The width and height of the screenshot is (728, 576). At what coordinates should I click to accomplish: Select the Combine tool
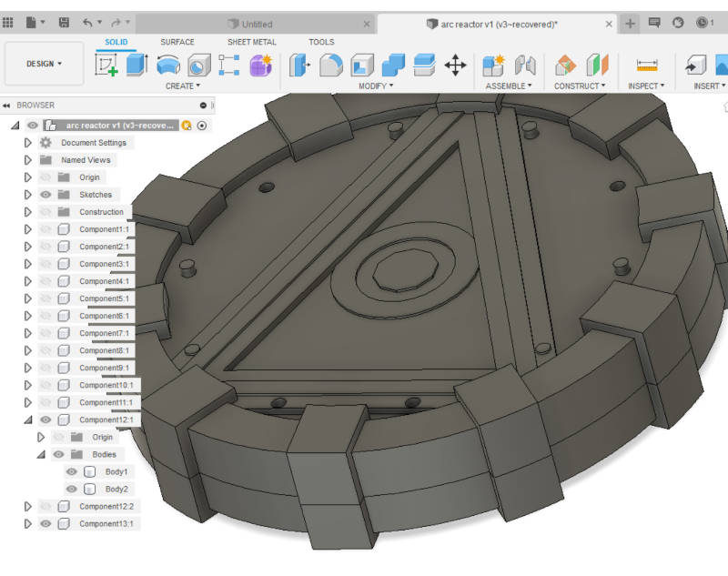pyautogui.click(x=393, y=65)
